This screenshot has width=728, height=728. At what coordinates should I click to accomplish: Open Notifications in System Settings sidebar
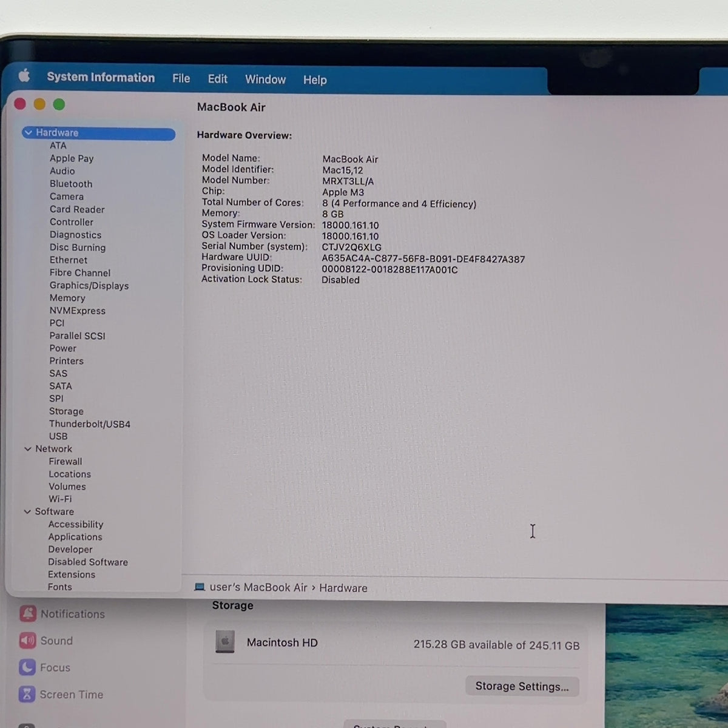tap(62, 614)
